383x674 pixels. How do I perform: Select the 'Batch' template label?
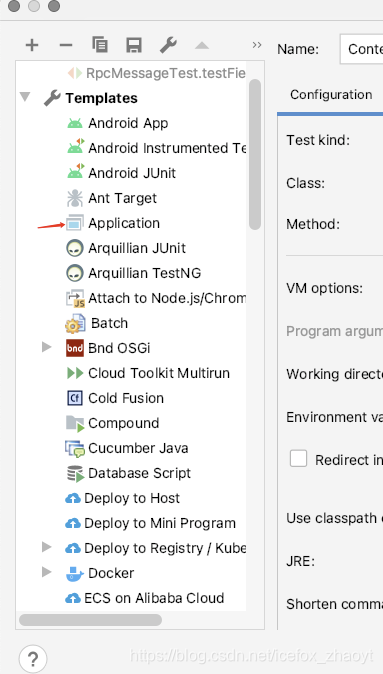(x=110, y=323)
